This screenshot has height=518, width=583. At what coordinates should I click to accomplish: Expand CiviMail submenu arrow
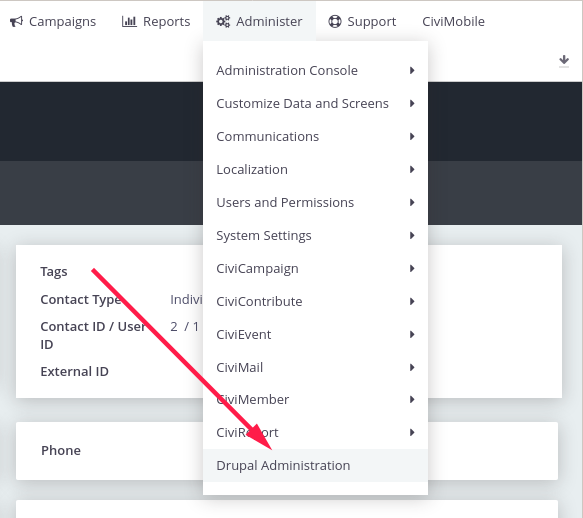(412, 367)
